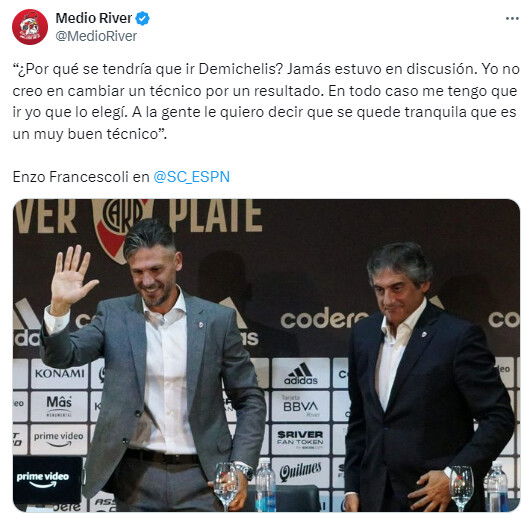Click the blue verified badge
The width and height of the screenshot is (531, 526).
[x=143, y=18]
